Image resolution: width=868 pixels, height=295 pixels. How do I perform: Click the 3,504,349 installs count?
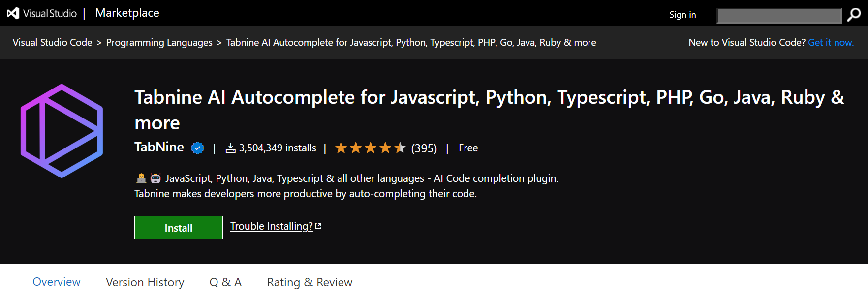pyautogui.click(x=278, y=148)
